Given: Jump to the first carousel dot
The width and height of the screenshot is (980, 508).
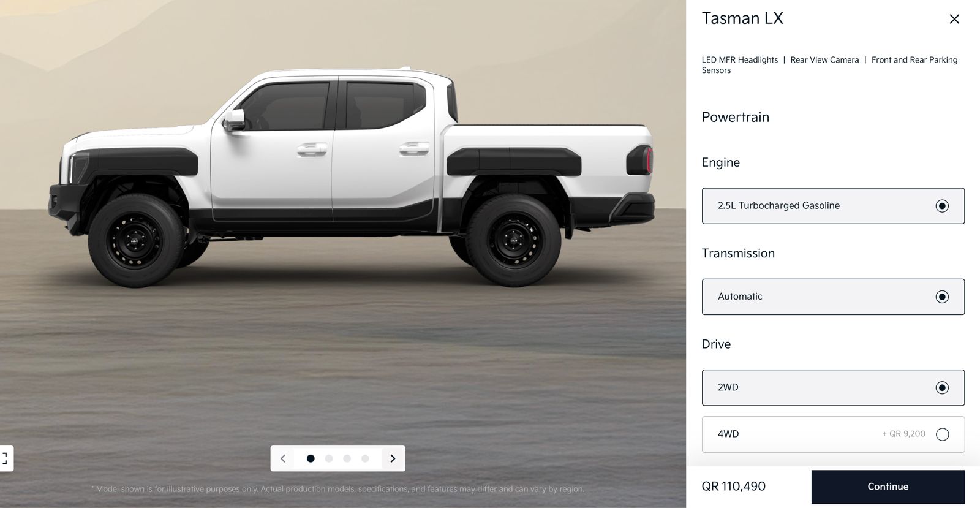Looking at the screenshot, I should point(311,458).
